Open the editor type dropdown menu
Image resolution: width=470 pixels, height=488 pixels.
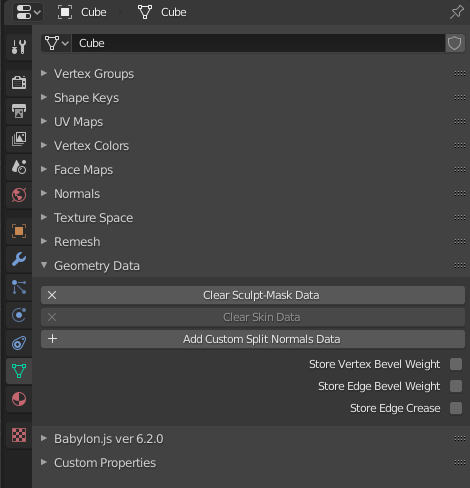[x=28, y=12]
